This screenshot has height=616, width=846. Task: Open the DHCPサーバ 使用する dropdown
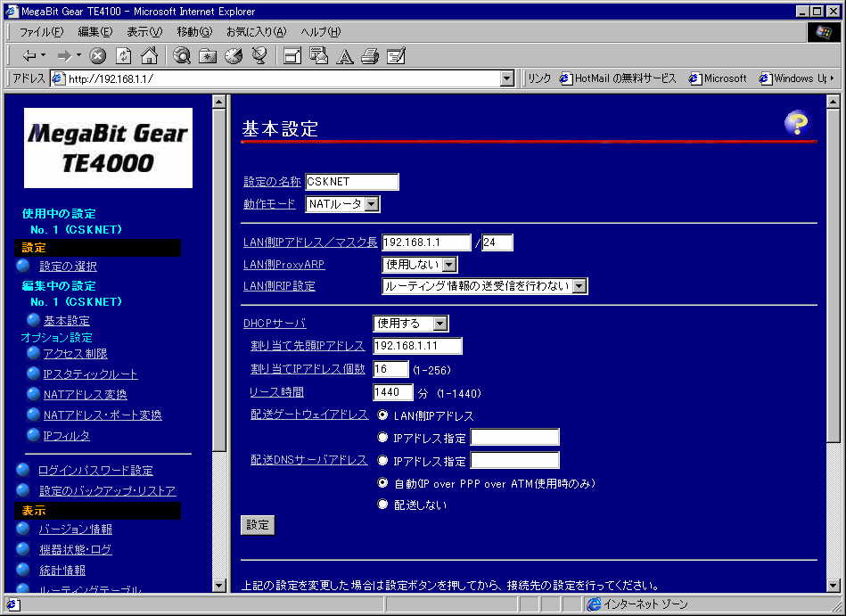coord(411,323)
